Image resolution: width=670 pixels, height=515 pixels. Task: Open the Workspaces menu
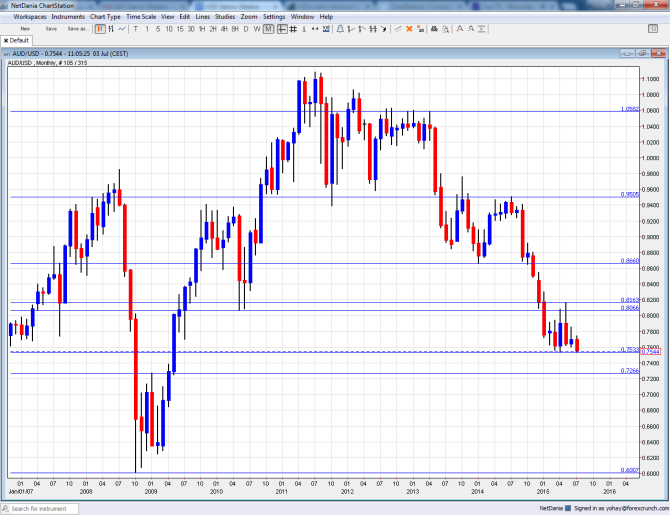pyautogui.click(x=29, y=17)
